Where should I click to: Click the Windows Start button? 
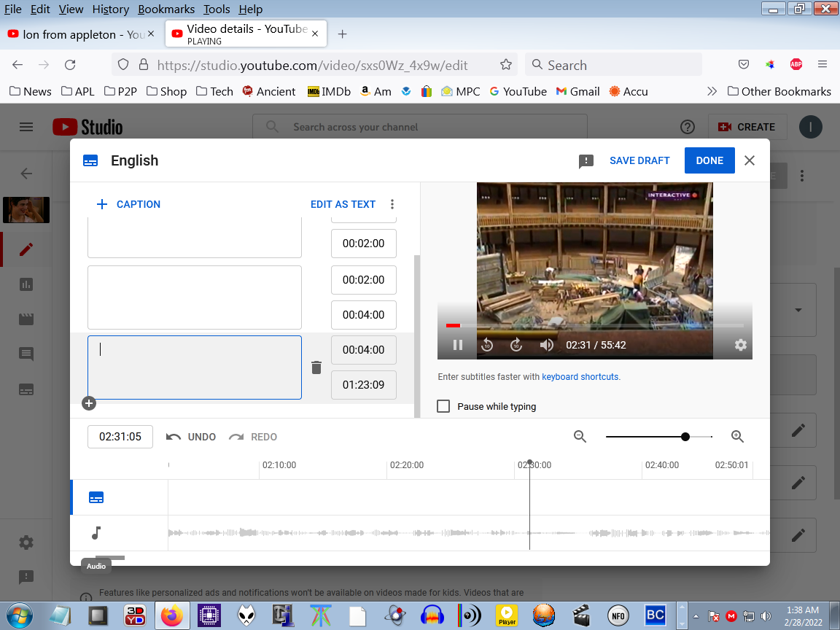click(19, 615)
